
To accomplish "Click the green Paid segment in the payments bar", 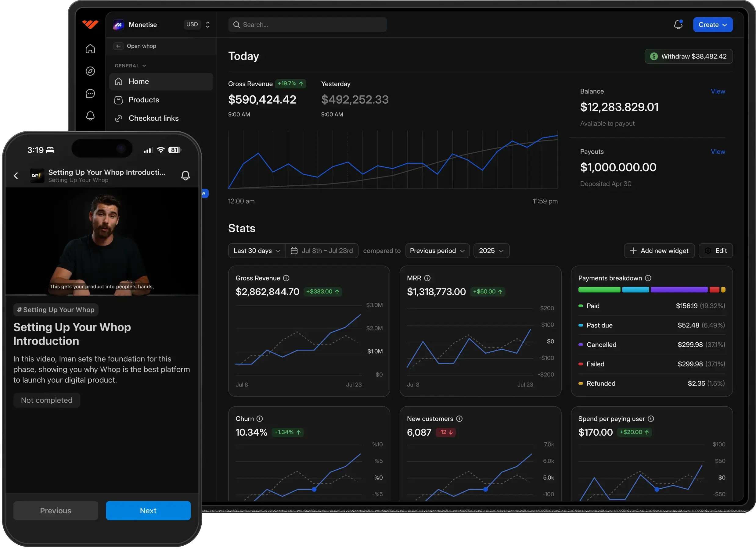I will (x=599, y=290).
